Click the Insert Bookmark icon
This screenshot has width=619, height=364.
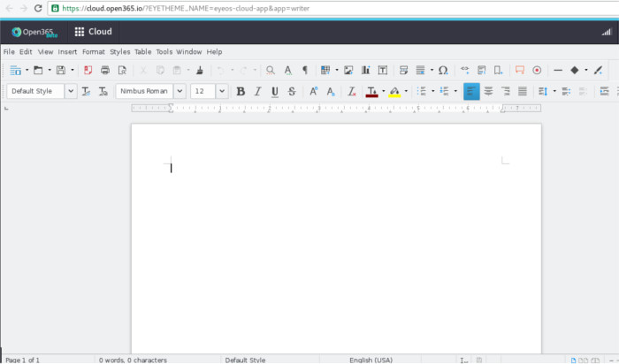(x=498, y=70)
